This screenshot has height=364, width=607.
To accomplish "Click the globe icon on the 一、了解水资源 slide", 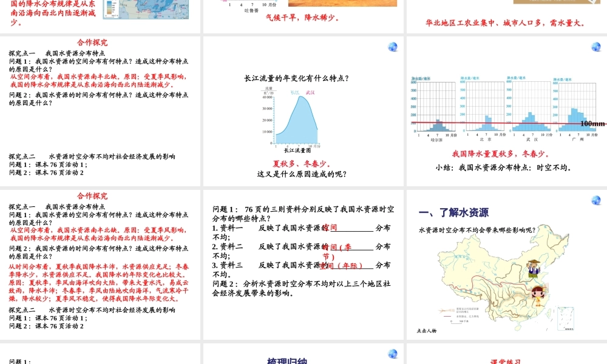I will click(596, 200).
